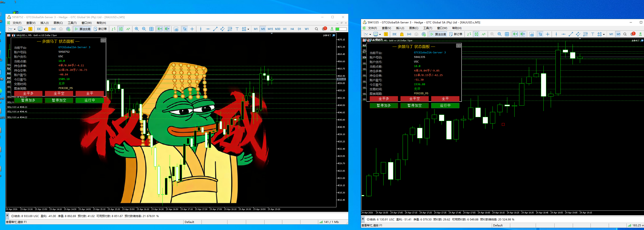Image resolution: width=644 pixels, height=230 pixels.
Task: Take a chart screenshot in the left window
Action: coord(176,29)
